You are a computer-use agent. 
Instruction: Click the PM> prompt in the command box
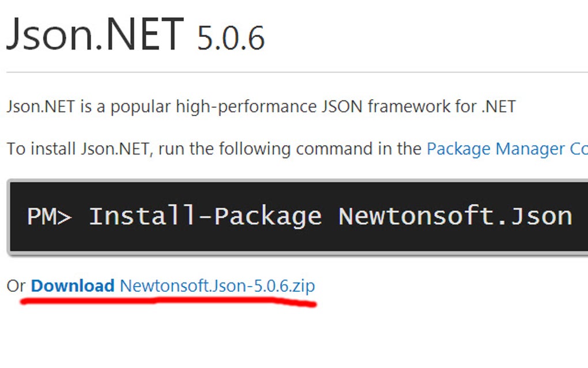point(50,216)
